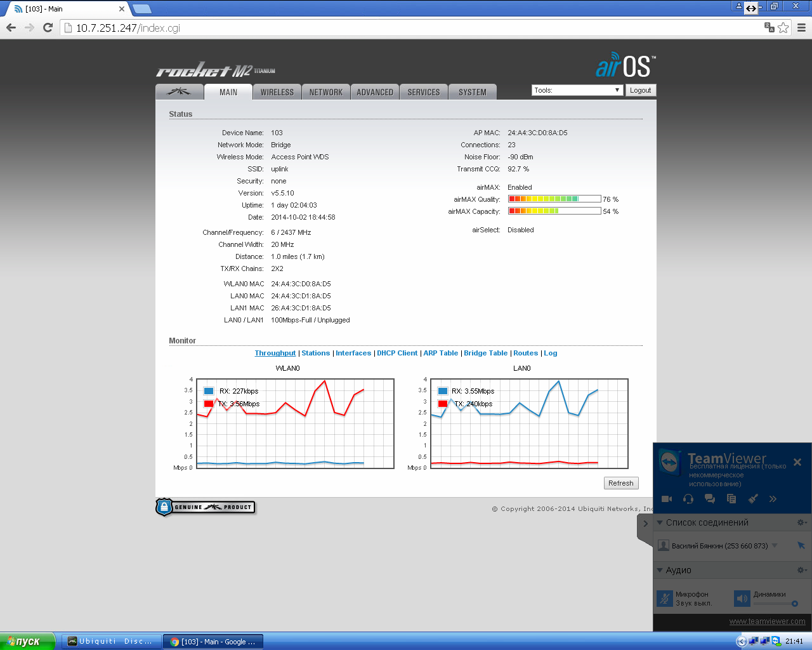Click the airMAX Capacity bar
Image resolution: width=812 pixels, height=650 pixels.
(x=554, y=211)
